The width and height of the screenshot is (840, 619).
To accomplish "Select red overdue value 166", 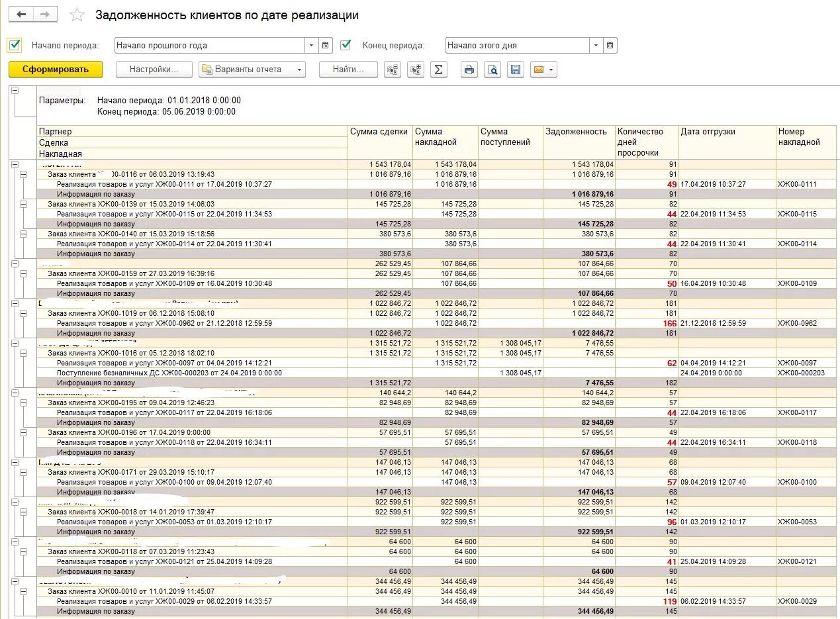I will tap(669, 323).
